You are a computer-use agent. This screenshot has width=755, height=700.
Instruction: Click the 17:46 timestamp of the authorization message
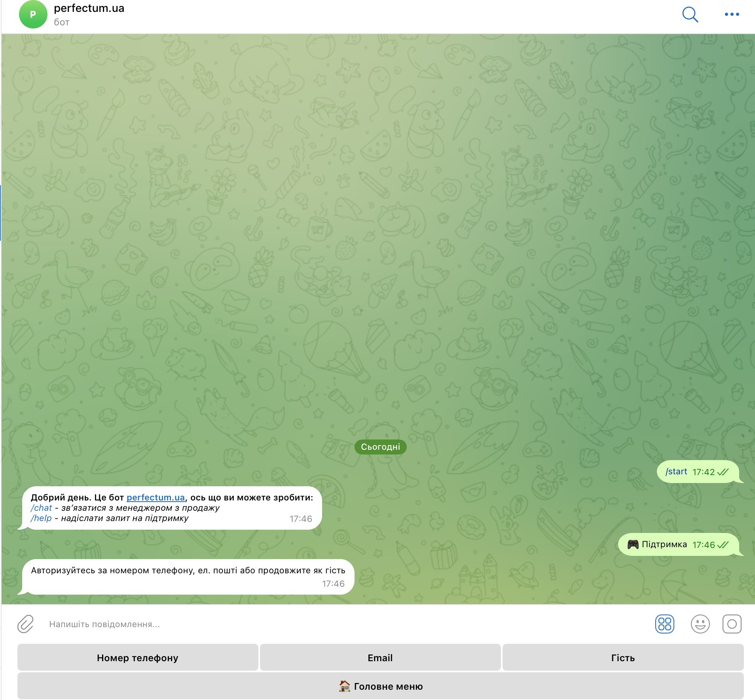(x=333, y=584)
